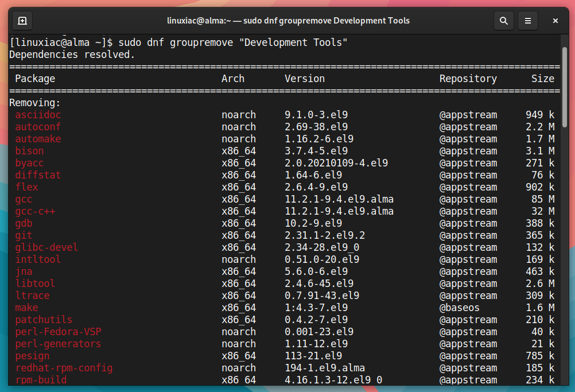Viewport: 575px width, 392px height.
Task: Select the flex package name
Action: coord(26,187)
